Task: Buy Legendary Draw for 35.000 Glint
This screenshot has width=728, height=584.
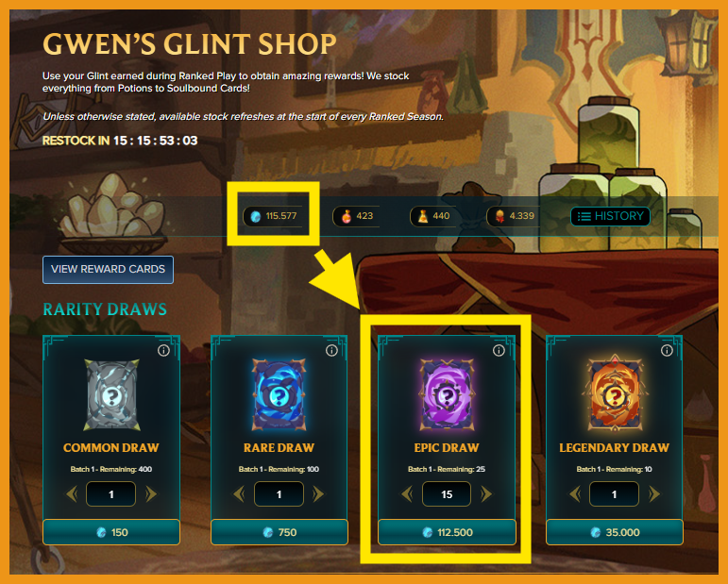Action: (615, 532)
